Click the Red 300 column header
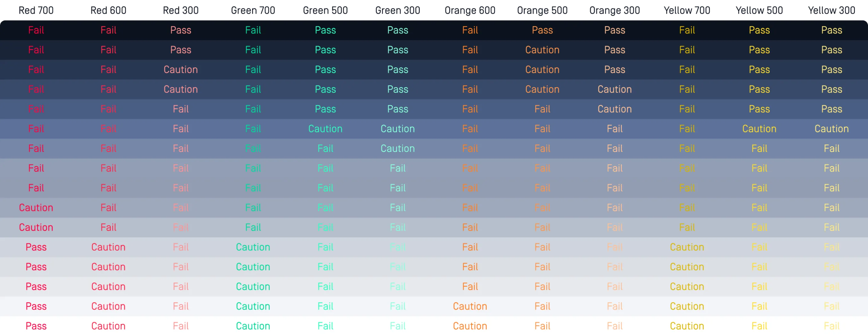This screenshot has height=336, width=868. point(181,10)
